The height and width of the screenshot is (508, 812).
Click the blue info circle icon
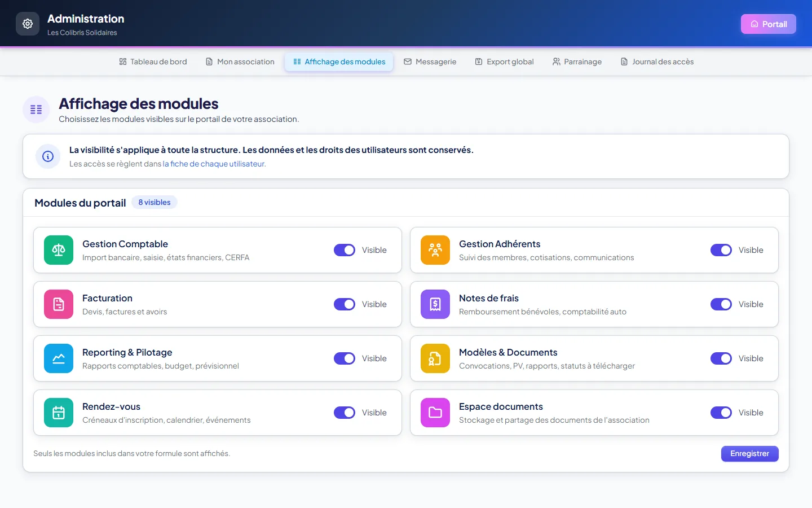[48, 156]
